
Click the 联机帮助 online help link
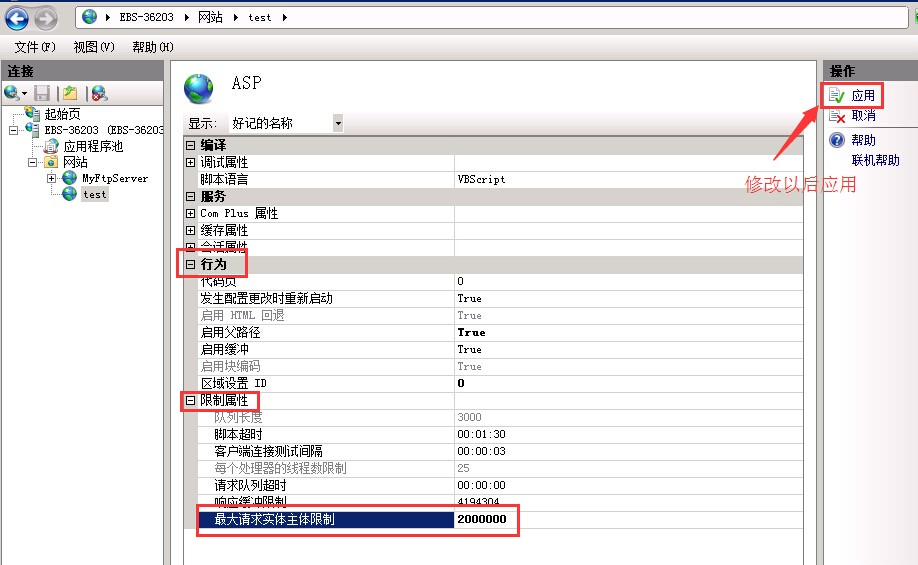coord(875,160)
